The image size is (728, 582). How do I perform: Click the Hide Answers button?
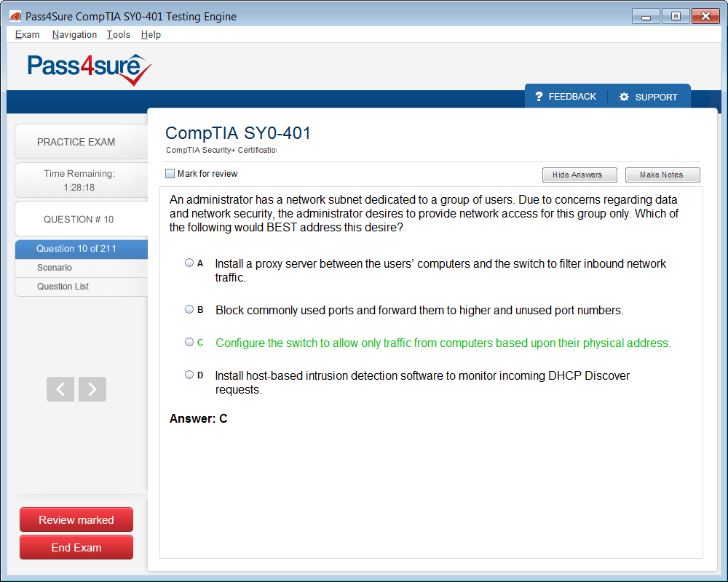(x=579, y=175)
